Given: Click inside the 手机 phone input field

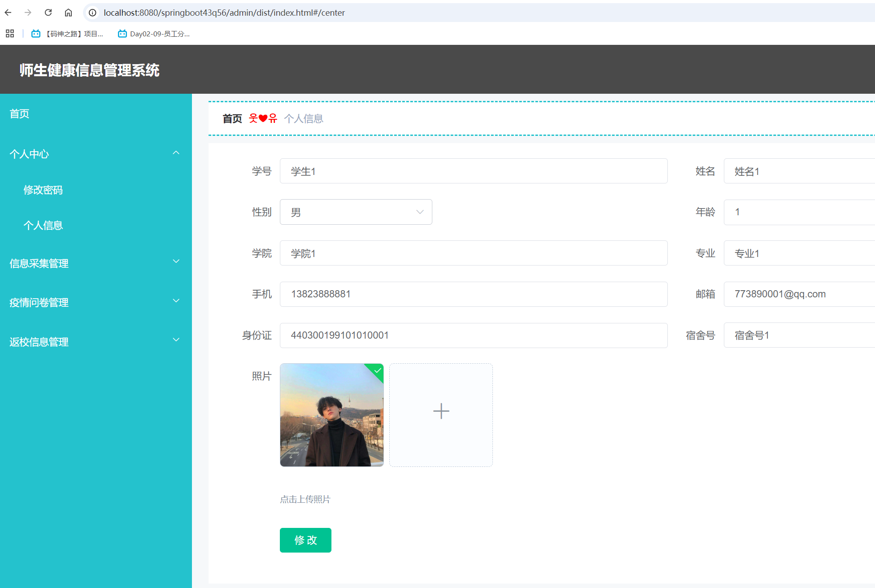Looking at the screenshot, I should (473, 294).
